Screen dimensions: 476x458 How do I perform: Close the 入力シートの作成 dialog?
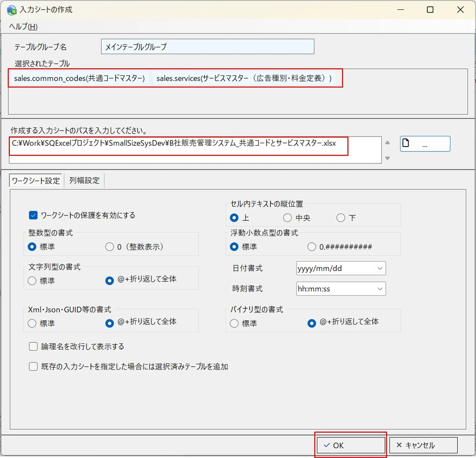coord(460,10)
